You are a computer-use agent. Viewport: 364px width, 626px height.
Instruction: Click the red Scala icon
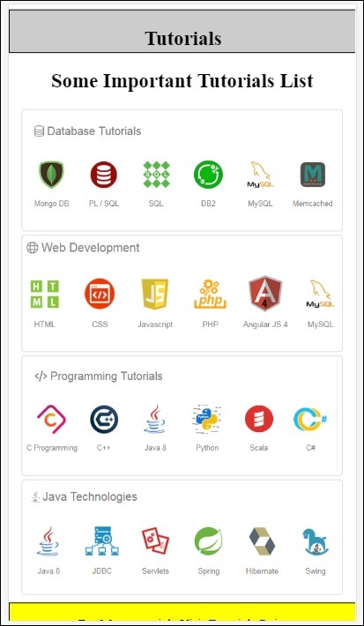259,419
